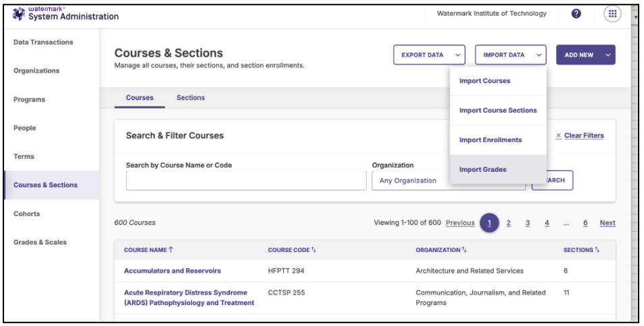Click course code HFPTT 294

click(287, 271)
